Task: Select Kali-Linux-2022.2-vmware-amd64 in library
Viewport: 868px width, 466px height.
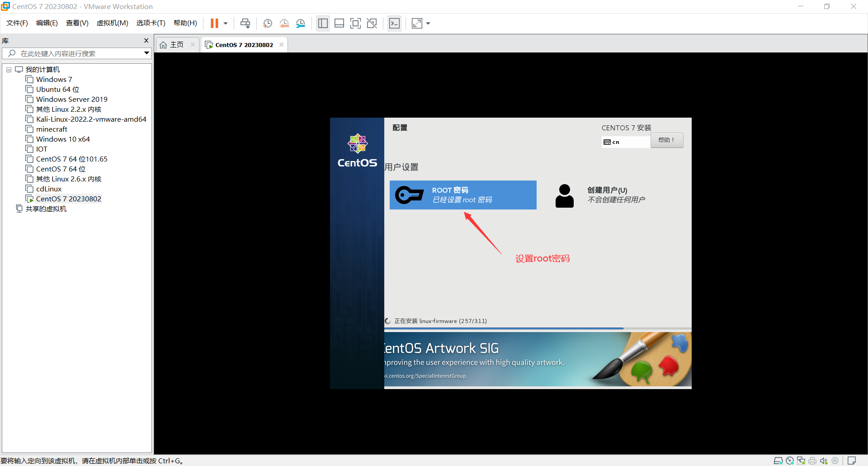Action: pos(91,119)
